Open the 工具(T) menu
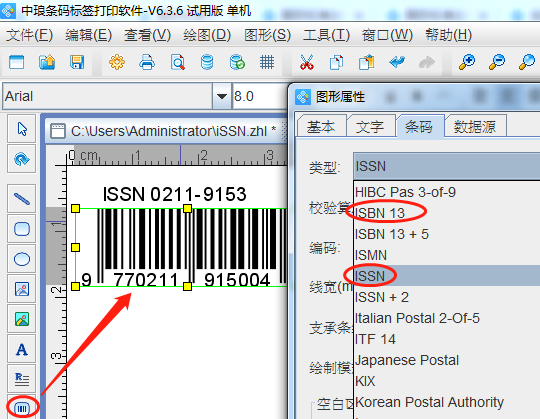This screenshot has height=419, width=540. coord(326,35)
